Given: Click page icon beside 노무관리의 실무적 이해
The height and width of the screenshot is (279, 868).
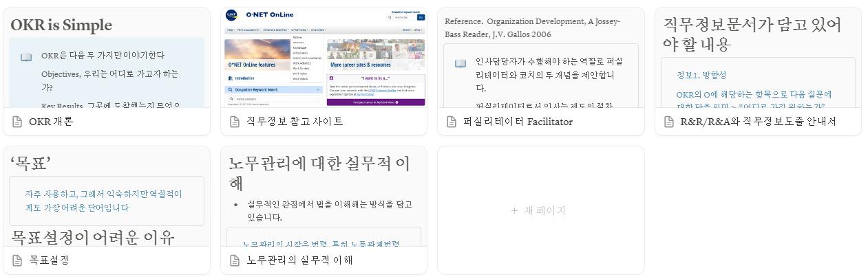Looking at the screenshot, I should click(235, 260).
